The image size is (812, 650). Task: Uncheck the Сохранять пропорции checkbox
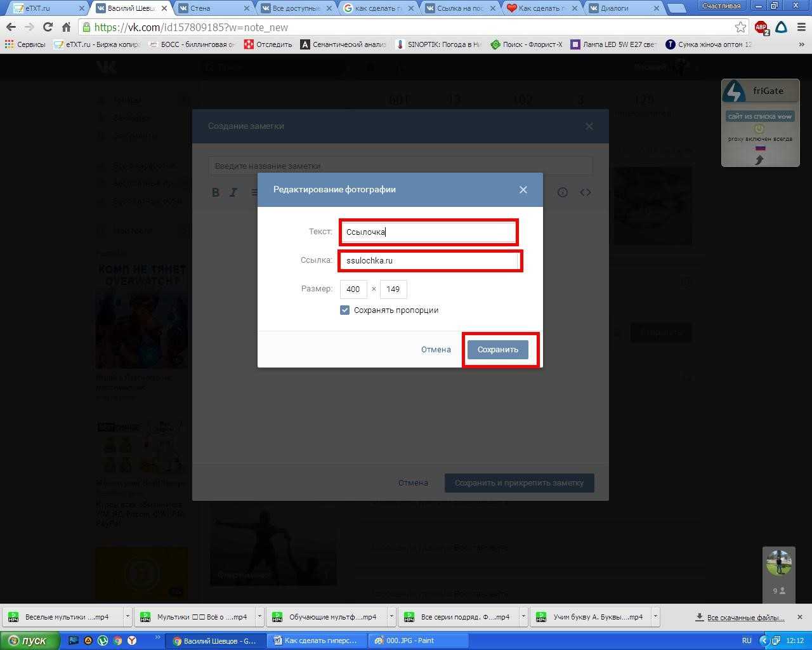click(x=344, y=310)
